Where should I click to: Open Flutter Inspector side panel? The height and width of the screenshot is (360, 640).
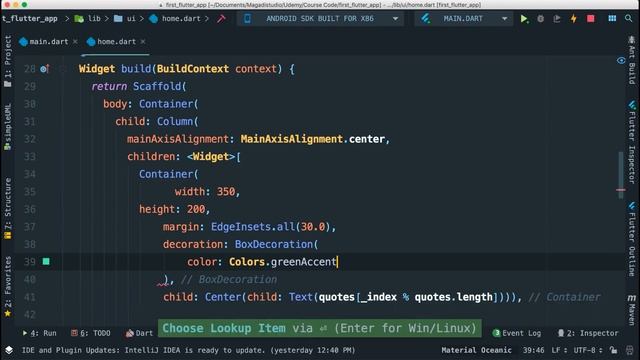click(632, 142)
